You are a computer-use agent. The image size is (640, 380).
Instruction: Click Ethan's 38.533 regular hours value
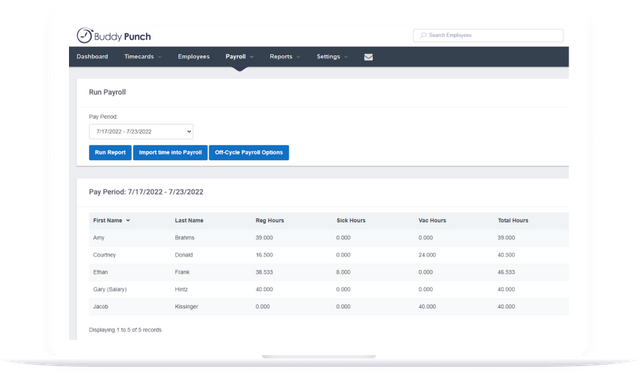pyautogui.click(x=264, y=272)
